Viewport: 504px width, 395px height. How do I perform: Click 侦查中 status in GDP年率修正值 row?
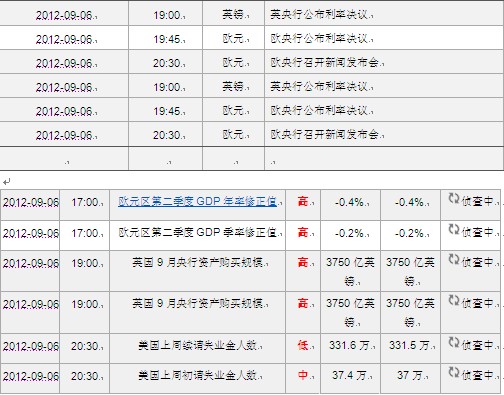478,201
